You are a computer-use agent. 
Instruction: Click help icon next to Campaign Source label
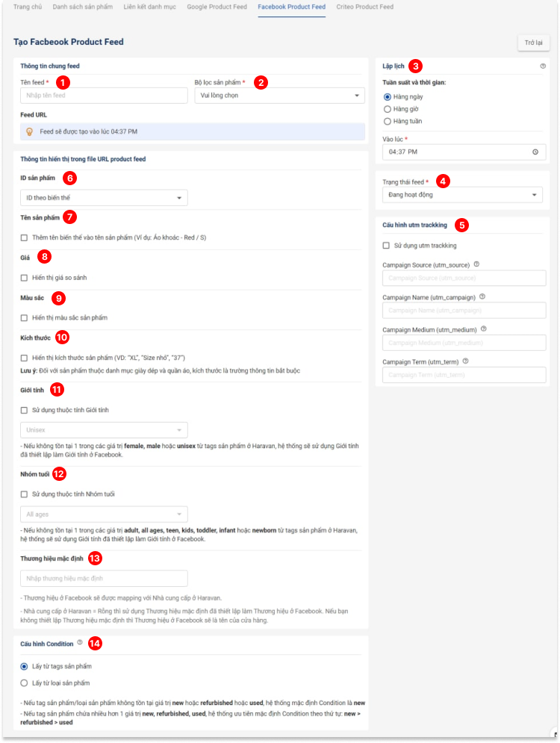click(x=476, y=264)
